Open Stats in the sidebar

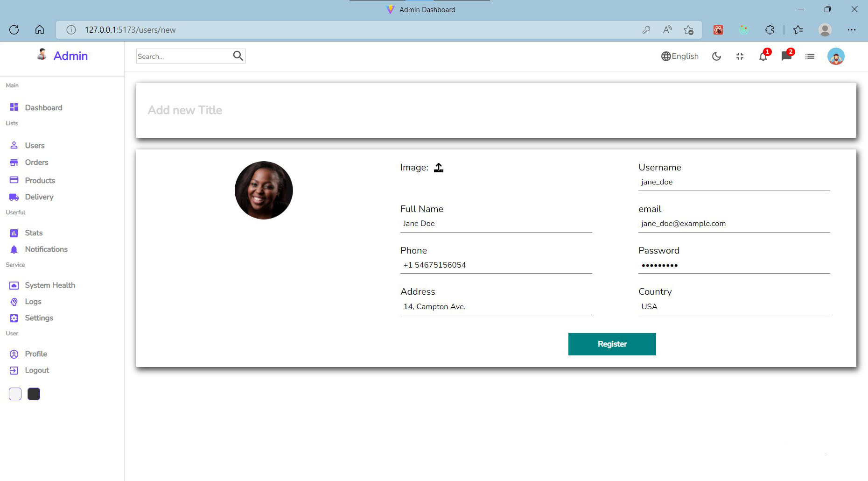point(26,233)
